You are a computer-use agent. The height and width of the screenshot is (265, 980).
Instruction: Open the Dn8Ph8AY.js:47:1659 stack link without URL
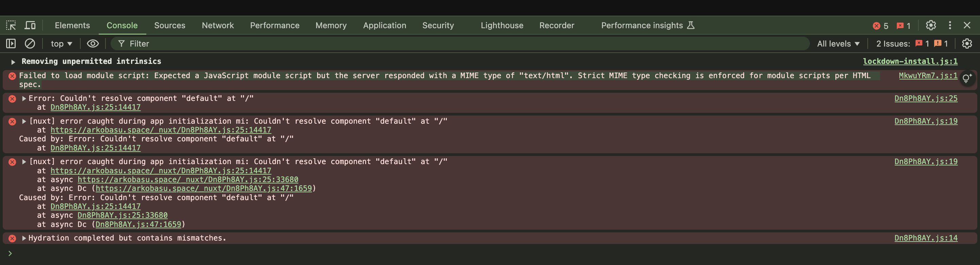tap(138, 224)
